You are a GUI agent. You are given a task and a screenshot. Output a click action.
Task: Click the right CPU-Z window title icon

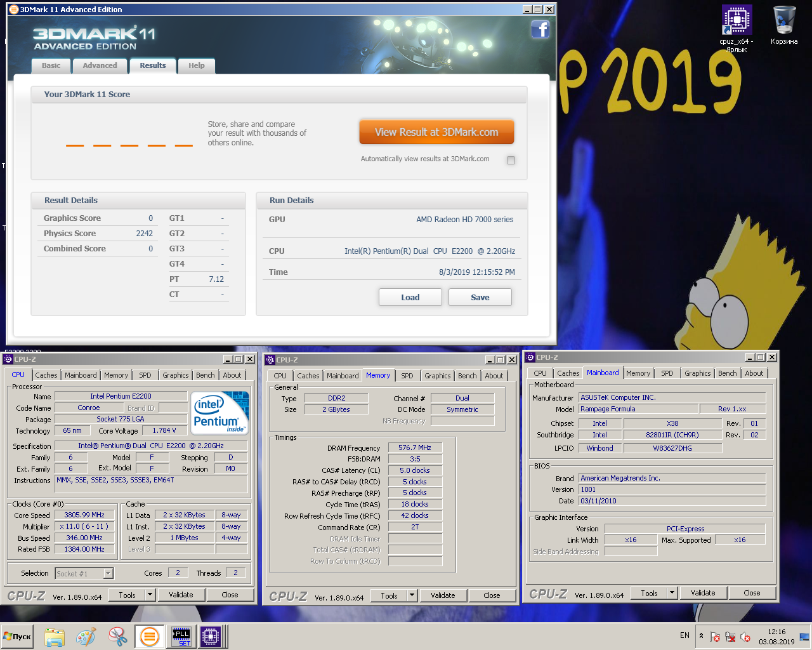point(530,357)
